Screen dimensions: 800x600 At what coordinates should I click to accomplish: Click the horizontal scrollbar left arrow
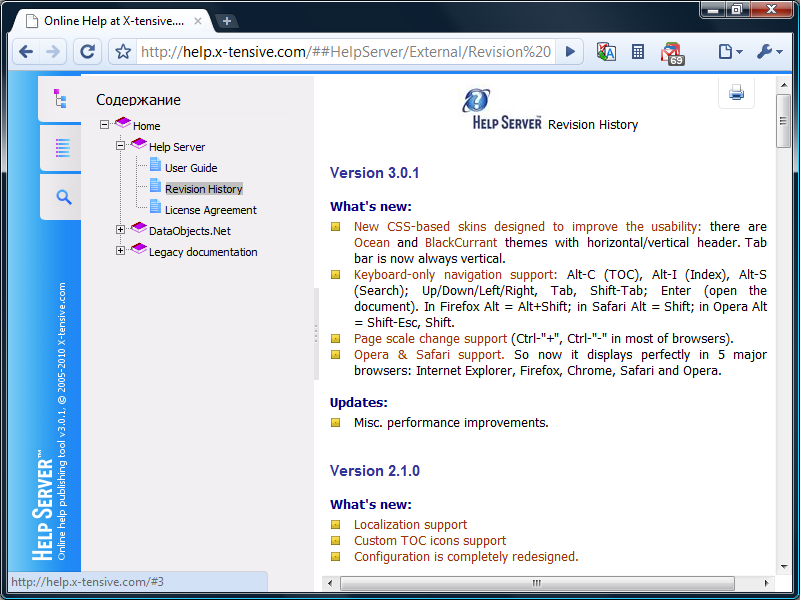click(x=330, y=583)
